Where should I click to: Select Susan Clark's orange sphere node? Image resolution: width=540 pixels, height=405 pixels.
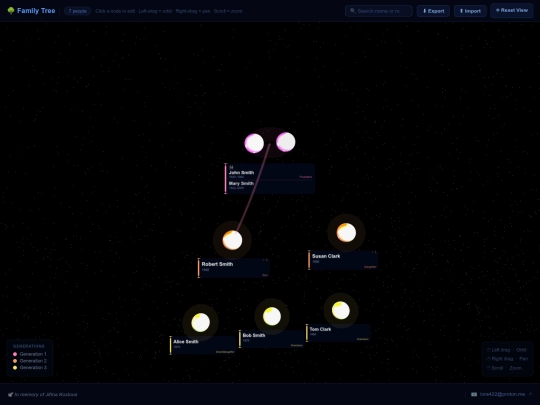click(346, 232)
